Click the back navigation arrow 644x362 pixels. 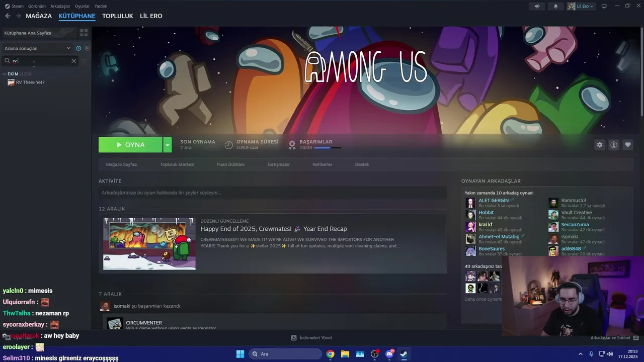pyautogui.click(x=8, y=16)
